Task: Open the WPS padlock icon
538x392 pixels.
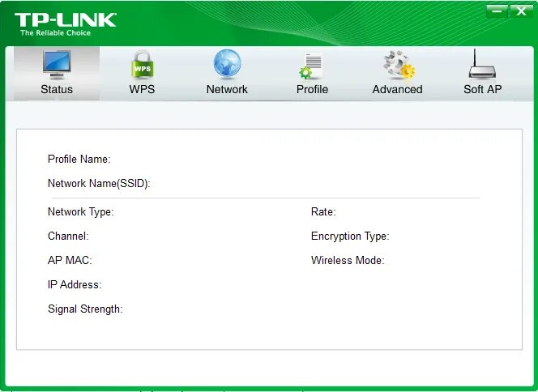Action: click(x=142, y=65)
